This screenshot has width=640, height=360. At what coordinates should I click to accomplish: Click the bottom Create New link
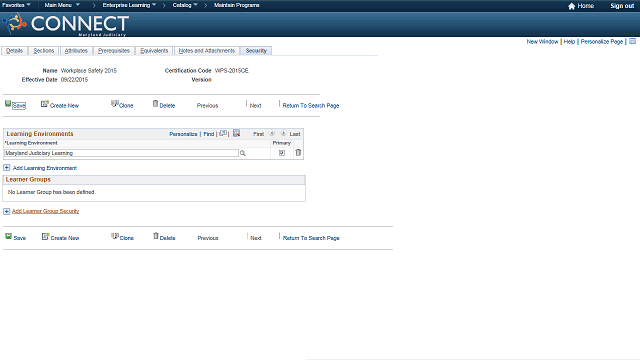click(x=65, y=238)
